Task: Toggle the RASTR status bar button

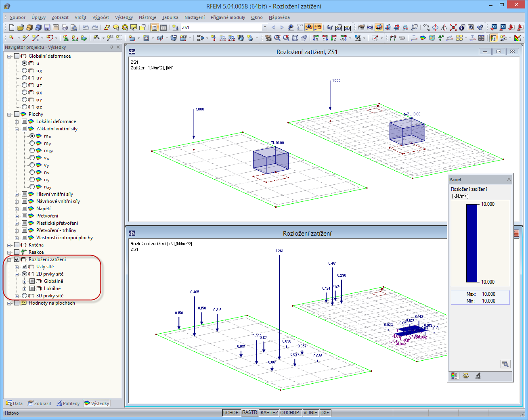Action: coord(249,413)
